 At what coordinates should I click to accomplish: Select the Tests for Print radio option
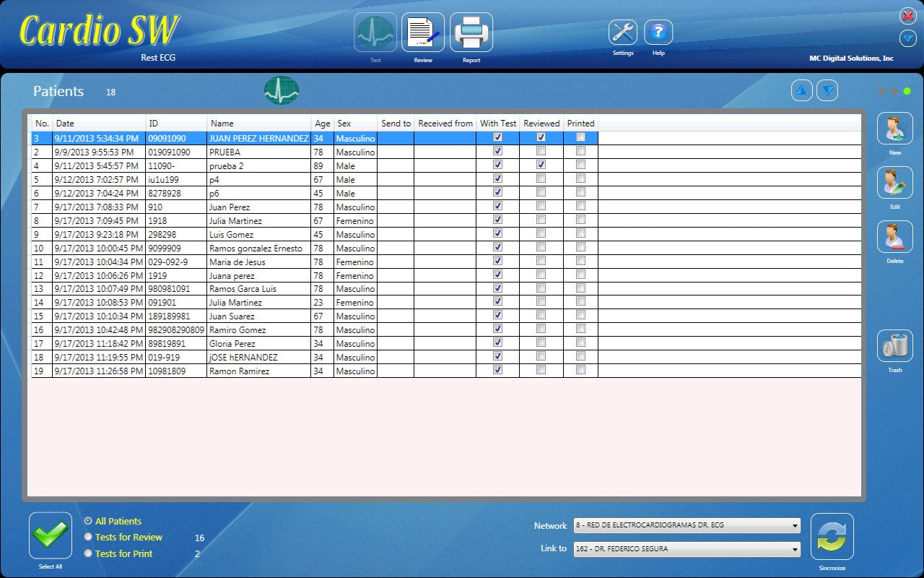point(88,553)
